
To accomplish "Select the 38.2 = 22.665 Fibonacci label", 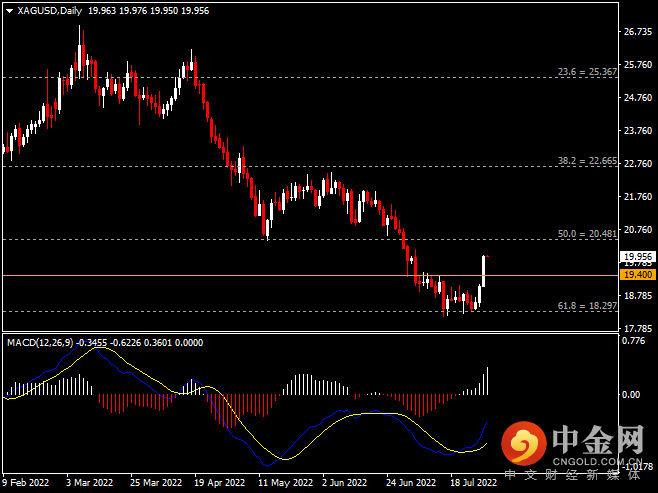I will pos(587,161).
